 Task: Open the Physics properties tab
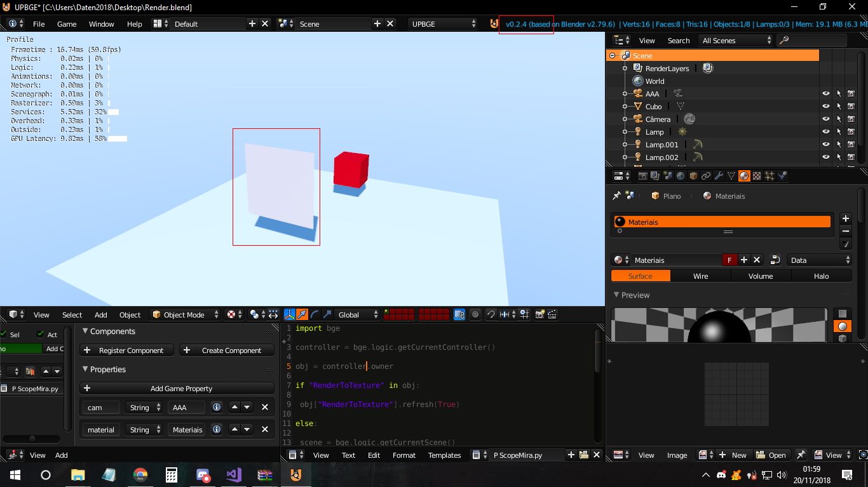[781, 175]
